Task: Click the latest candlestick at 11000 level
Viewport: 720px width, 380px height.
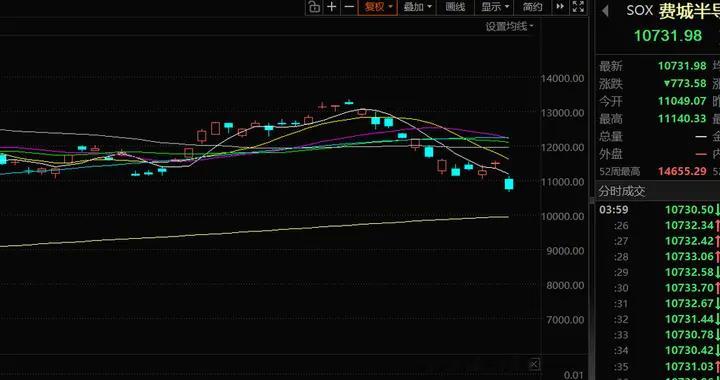Action: (509, 184)
